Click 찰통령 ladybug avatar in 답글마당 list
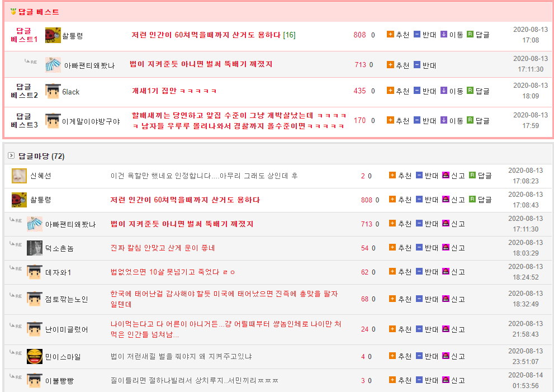This screenshot has height=392, width=554. tap(19, 200)
